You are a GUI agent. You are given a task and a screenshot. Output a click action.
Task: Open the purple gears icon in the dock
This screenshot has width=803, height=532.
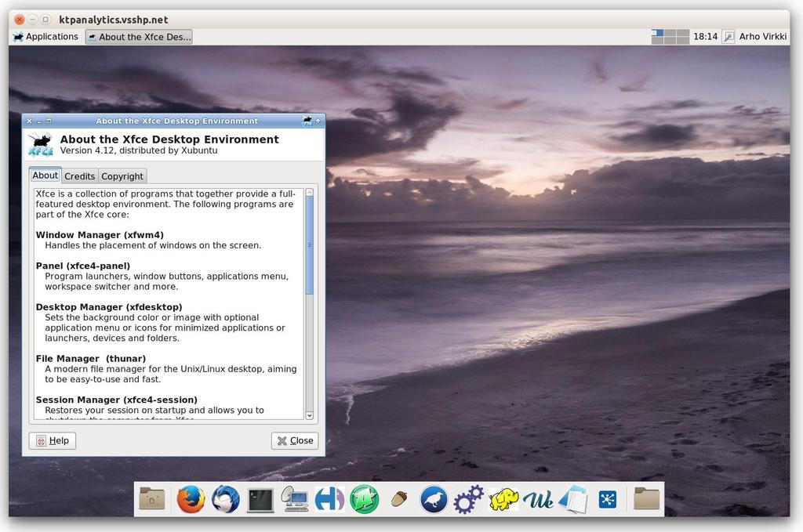click(x=469, y=499)
